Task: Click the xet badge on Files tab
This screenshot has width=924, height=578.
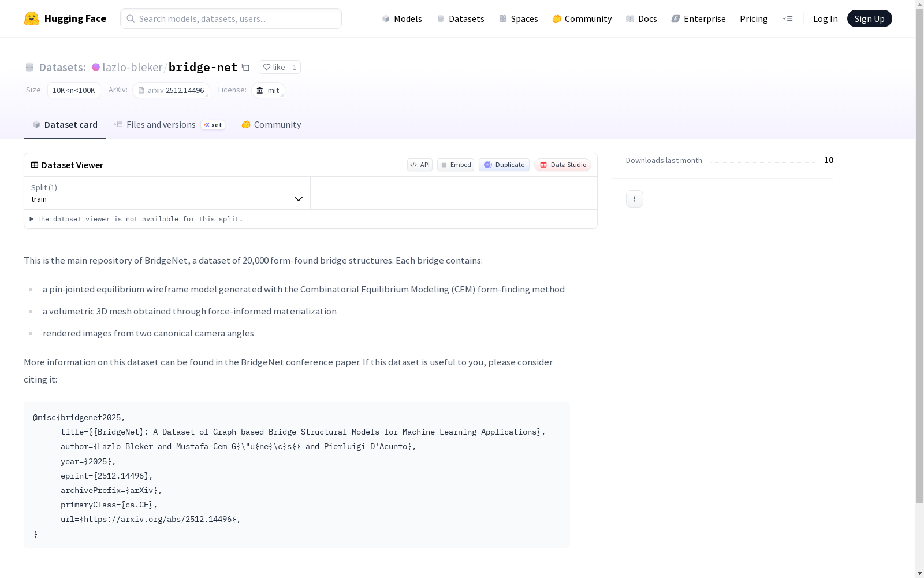Action: point(213,125)
